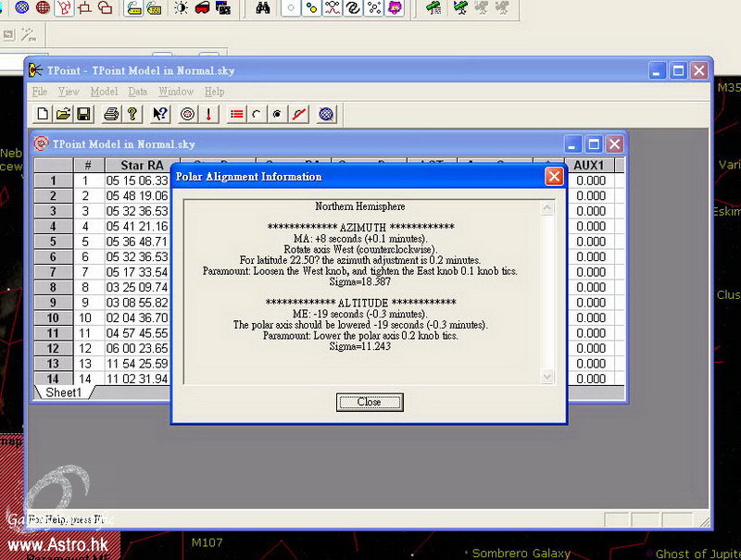Click the binoculars Find icon in TheSky toolbar
This screenshot has height=560, width=741.
point(263,8)
